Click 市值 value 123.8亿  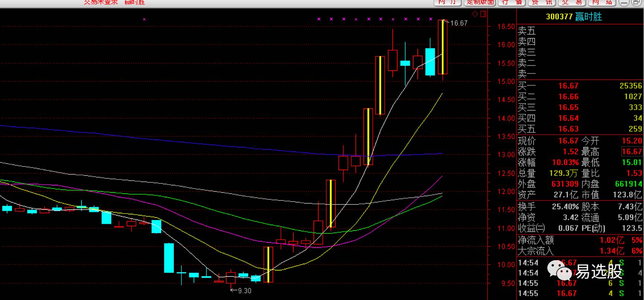[628, 195]
